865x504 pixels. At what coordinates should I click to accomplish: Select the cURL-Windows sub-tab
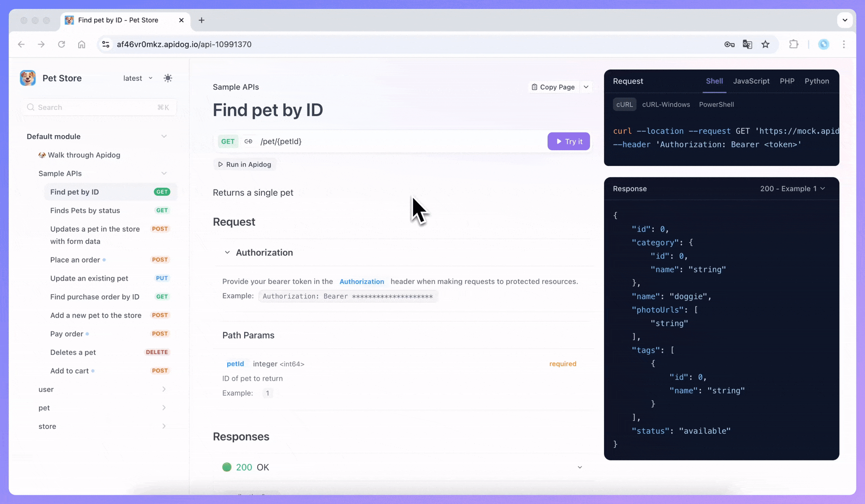(666, 105)
